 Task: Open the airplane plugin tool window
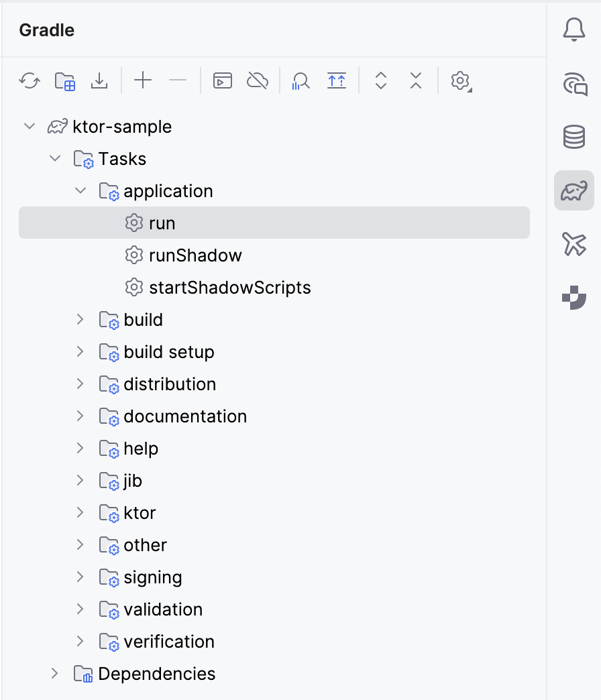573,245
